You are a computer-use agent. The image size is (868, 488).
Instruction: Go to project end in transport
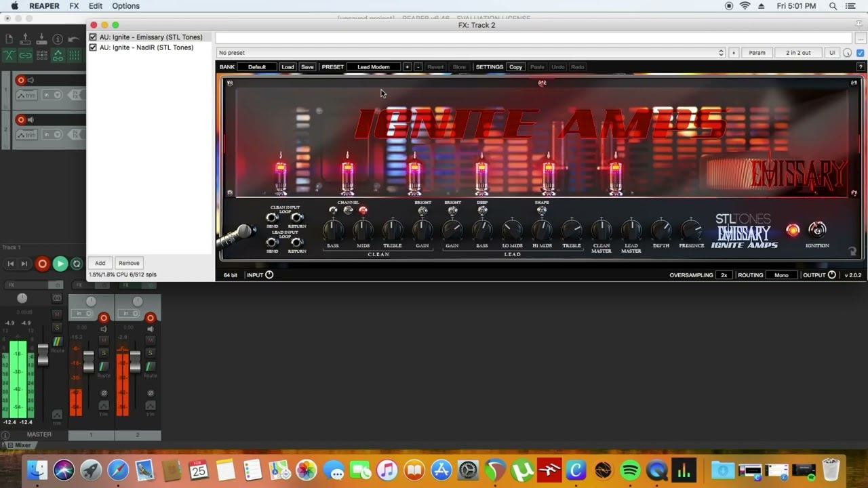click(x=24, y=264)
